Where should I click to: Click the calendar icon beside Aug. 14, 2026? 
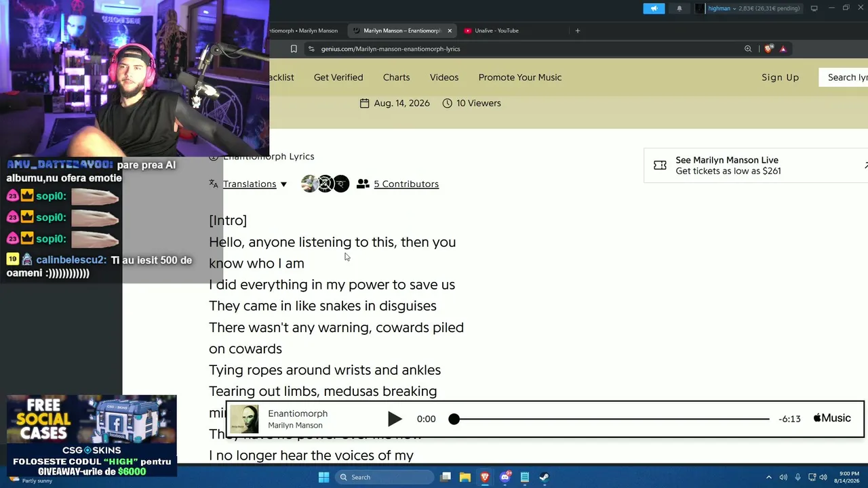(x=365, y=103)
